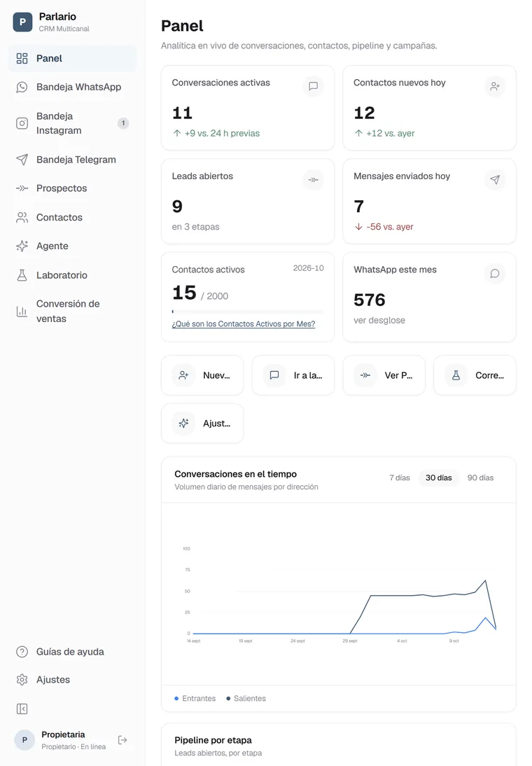Click the Ajust... quick action button
This screenshot has width=532, height=766.
[202, 423]
